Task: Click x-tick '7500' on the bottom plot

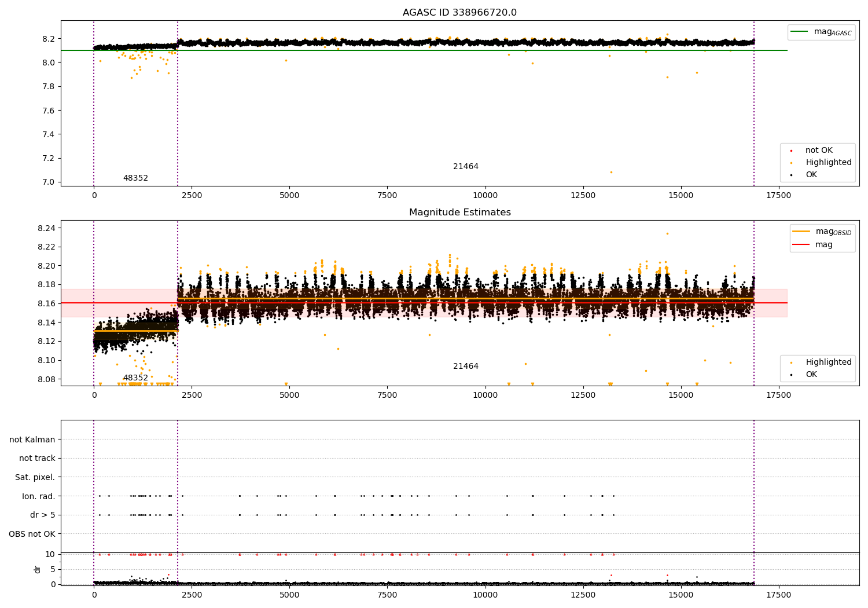Action: click(387, 595)
